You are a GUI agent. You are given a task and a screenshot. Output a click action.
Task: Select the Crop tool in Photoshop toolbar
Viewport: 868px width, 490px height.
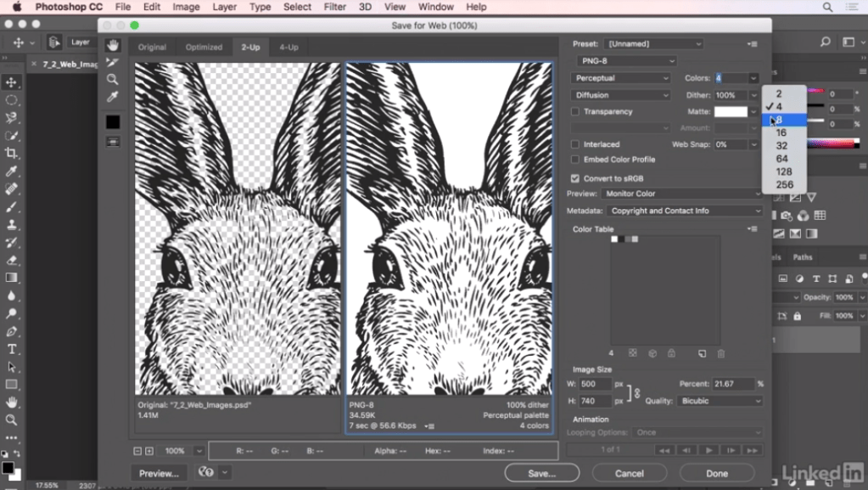pyautogui.click(x=12, y=153)
